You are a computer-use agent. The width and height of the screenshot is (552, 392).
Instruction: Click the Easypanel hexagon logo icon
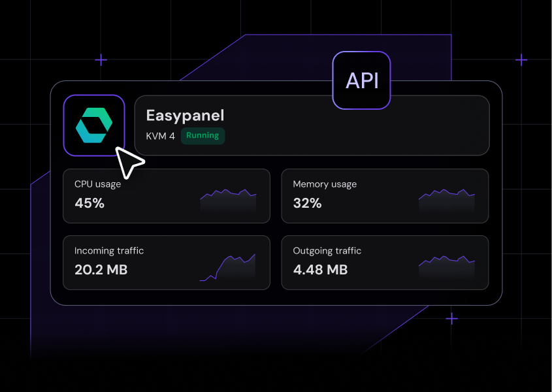[x=94, y=125]
